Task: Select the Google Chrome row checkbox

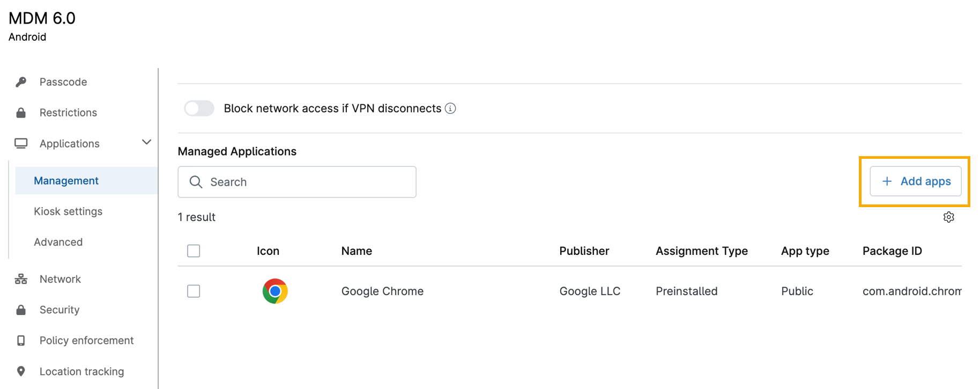Action: click(x=194, y=291)
